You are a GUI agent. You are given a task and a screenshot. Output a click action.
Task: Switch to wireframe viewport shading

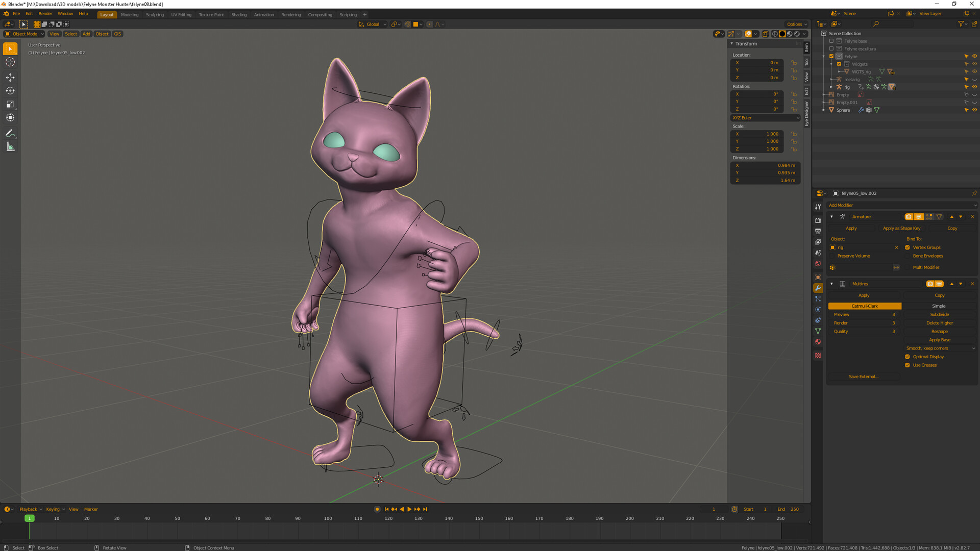click(x=775, y=34)
